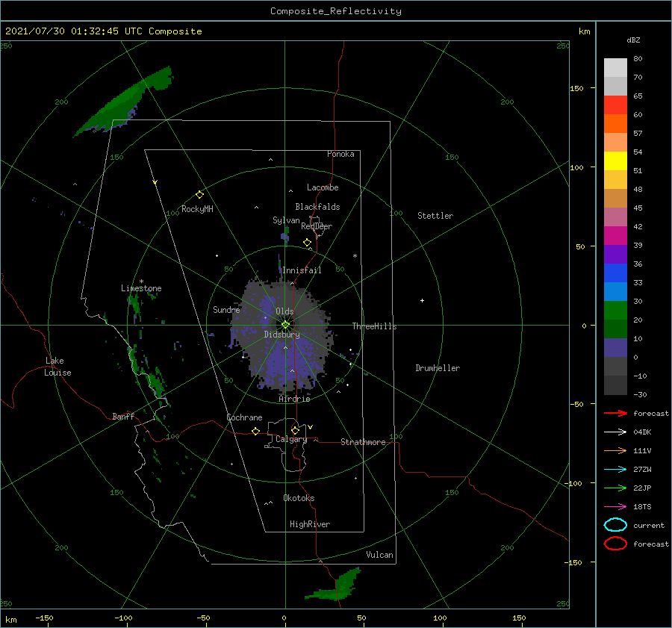The height and width of the screenshot is (628, 672).
Task: Click the Limestone label
Action: [141, 288]
